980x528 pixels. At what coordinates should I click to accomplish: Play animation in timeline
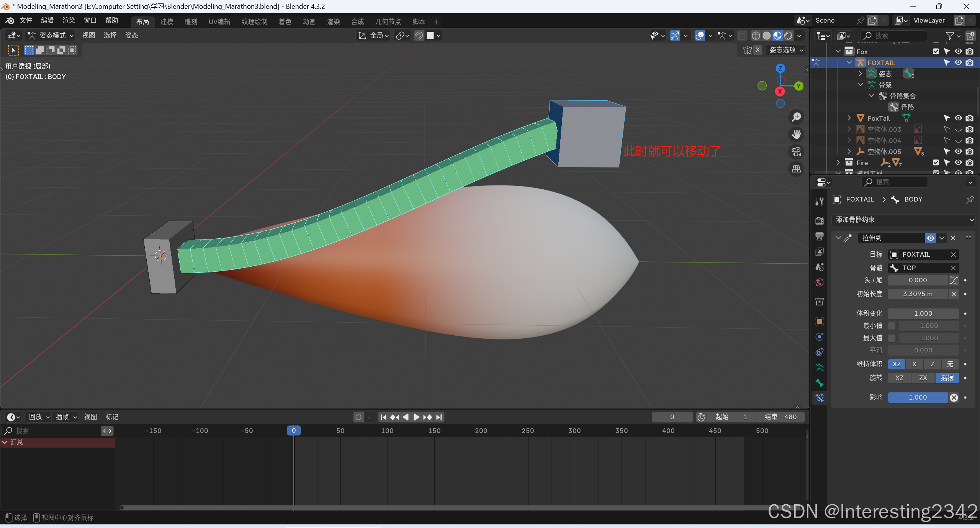417,417
